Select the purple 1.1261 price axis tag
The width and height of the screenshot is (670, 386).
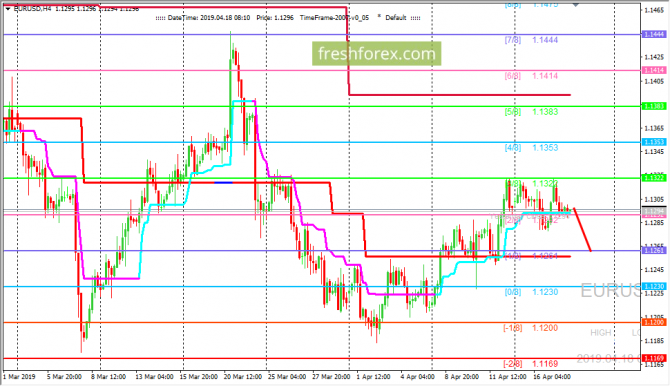[x=654, y=250]
